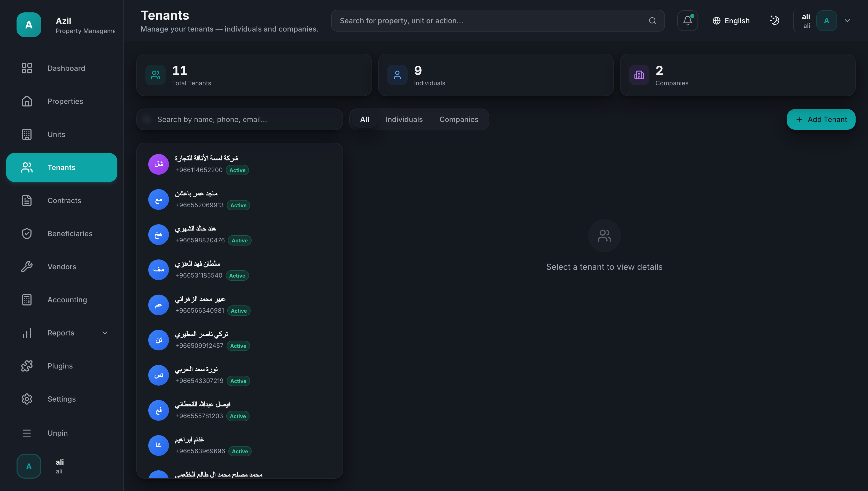Click the Add Tenant button
Screen dimensions: 868x491
click(821, 119)
